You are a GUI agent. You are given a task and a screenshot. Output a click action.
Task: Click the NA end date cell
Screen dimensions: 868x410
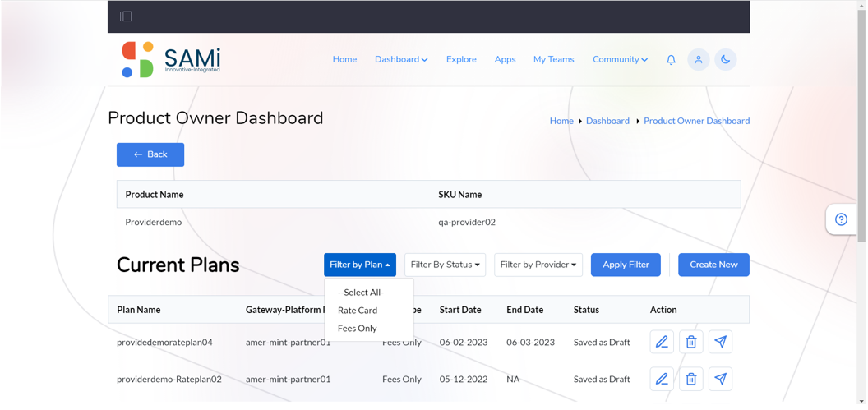[513, 380]
